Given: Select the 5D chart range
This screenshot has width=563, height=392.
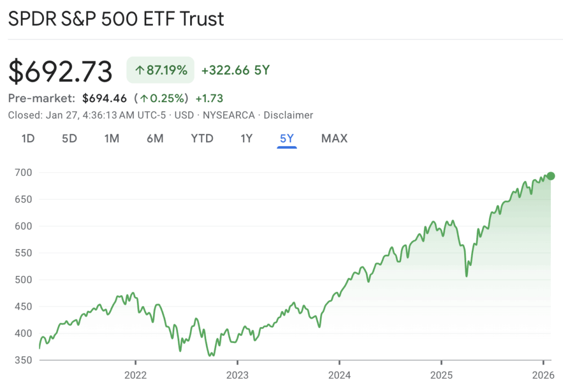Looking at the screenshot, I should 69,138.
